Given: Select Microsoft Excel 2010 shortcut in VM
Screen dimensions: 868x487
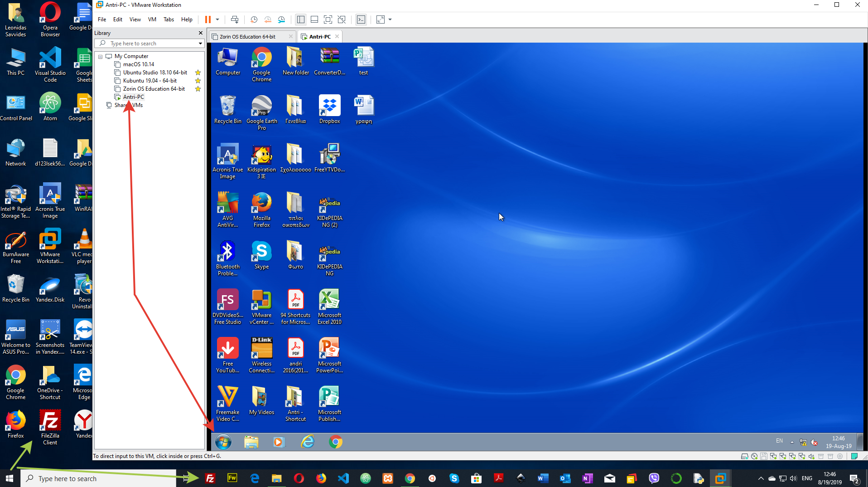Looking at the screenshot, I should pos(329,307).
